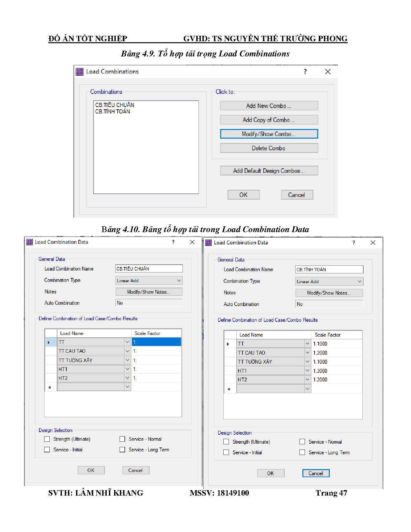
Task: Click help icon in CB.TIÊU CHUẨN data dialog
Action: [173, 242]
